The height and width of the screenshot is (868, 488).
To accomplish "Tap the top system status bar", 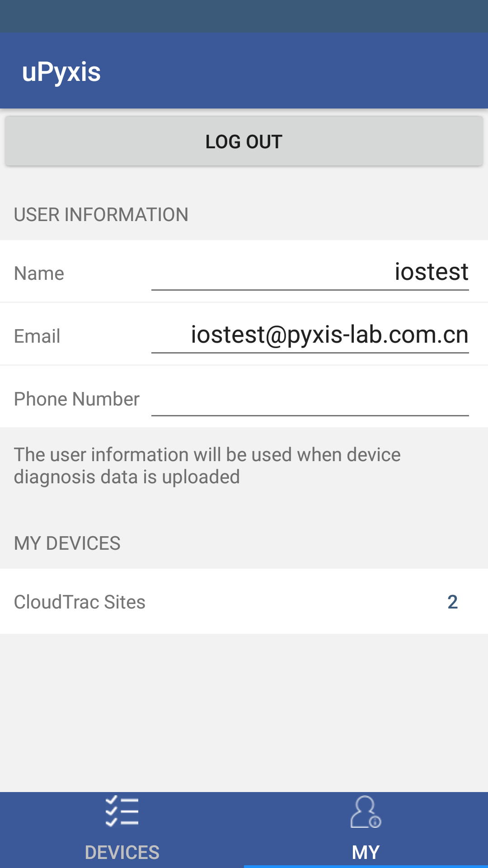I will point(244,16).
